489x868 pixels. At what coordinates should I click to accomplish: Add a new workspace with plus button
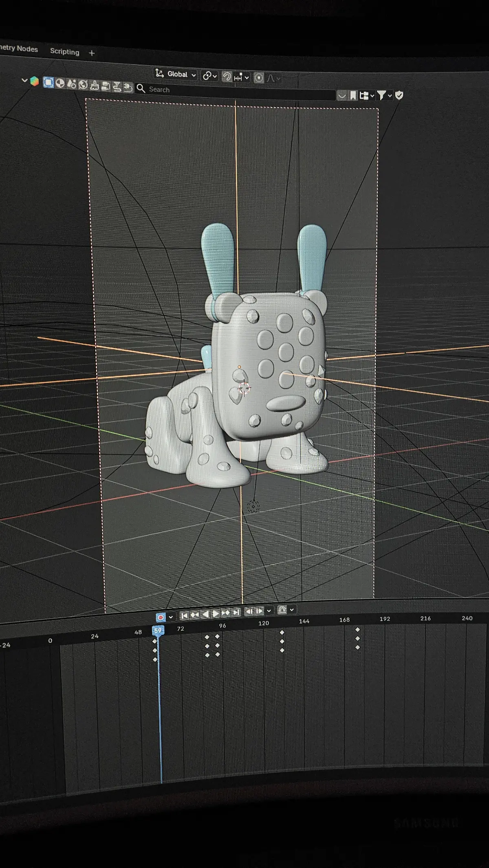click(x=92, y=53)
